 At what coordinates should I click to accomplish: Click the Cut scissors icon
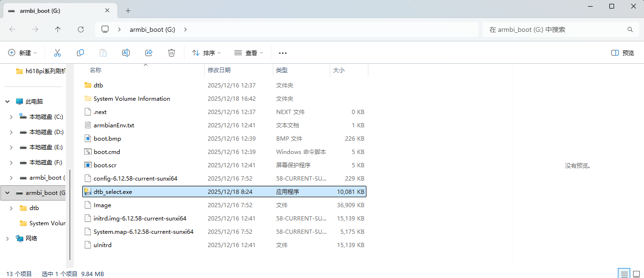pos(58,53)
